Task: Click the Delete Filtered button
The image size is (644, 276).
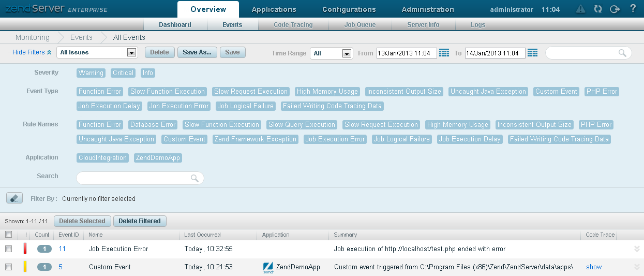Action: click(x=140, y=221)
